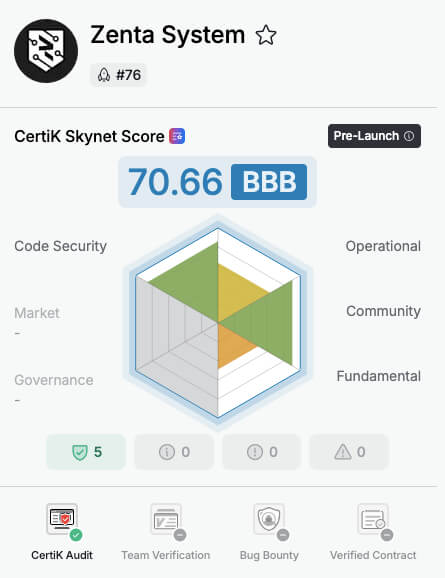Open the Team Verification label
Screen dimensions: 445x578
pyautogui.click(x=166, y=555)
